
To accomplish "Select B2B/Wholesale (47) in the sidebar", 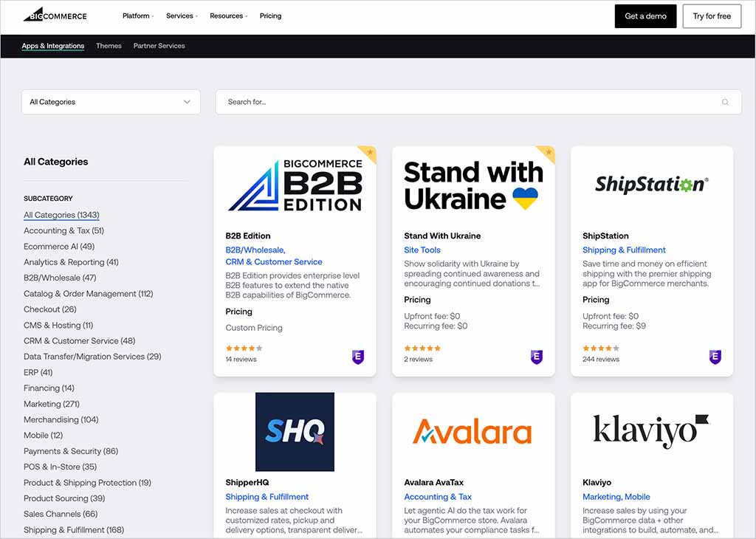I will coord(60,278).
